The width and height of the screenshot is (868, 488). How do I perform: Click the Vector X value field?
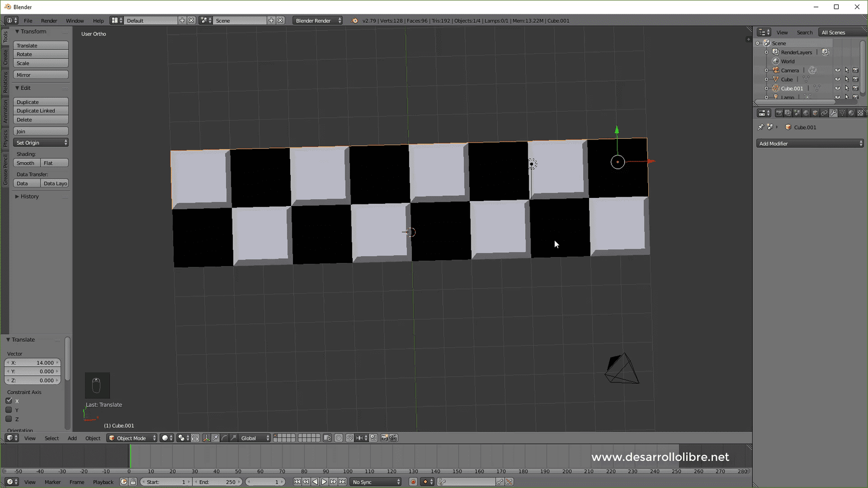tap(33, 363)
